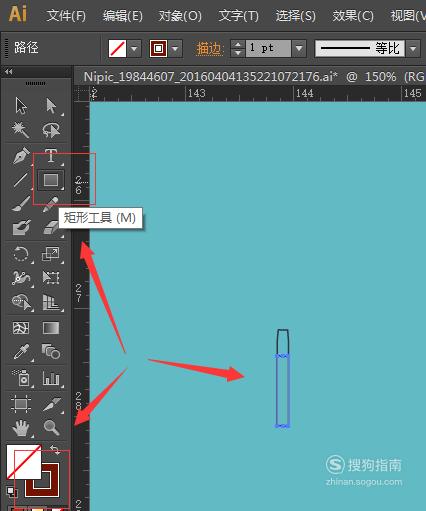Open the 视图 menu
Viewport: 426px width, 511px height.
407,16
